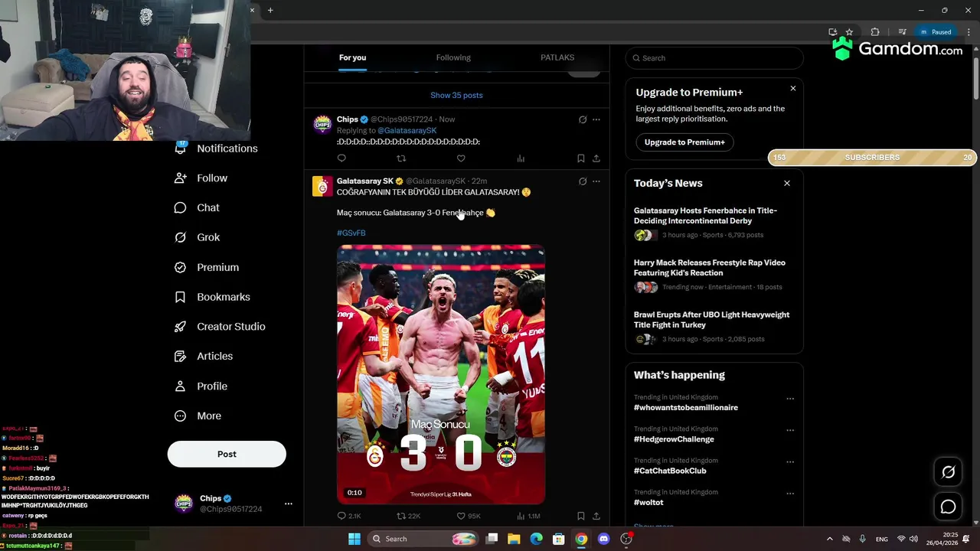The height and width of the screenshot is (551, 980).
Task: Switch to the PATLAKS tab
Action: click(x=557, y=57)
